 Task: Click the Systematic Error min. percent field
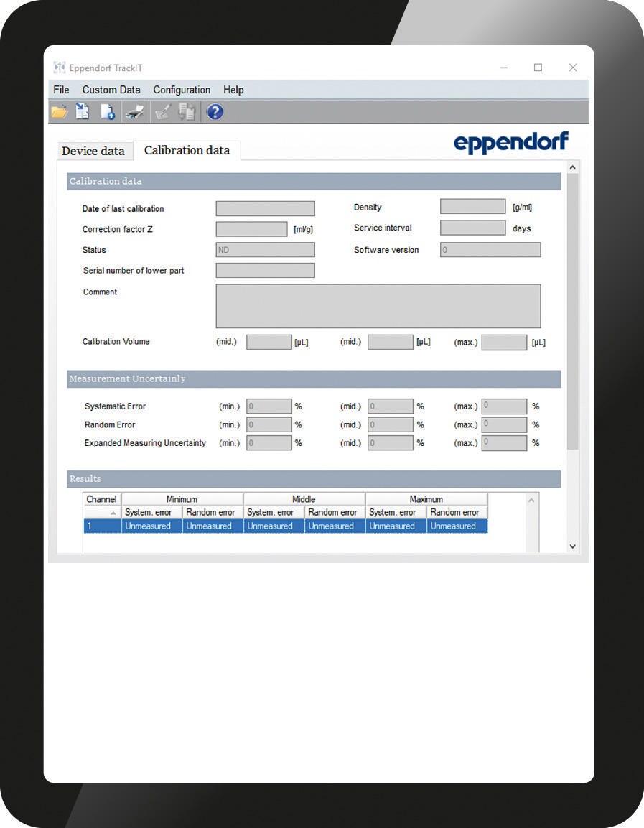pos(269,406)
